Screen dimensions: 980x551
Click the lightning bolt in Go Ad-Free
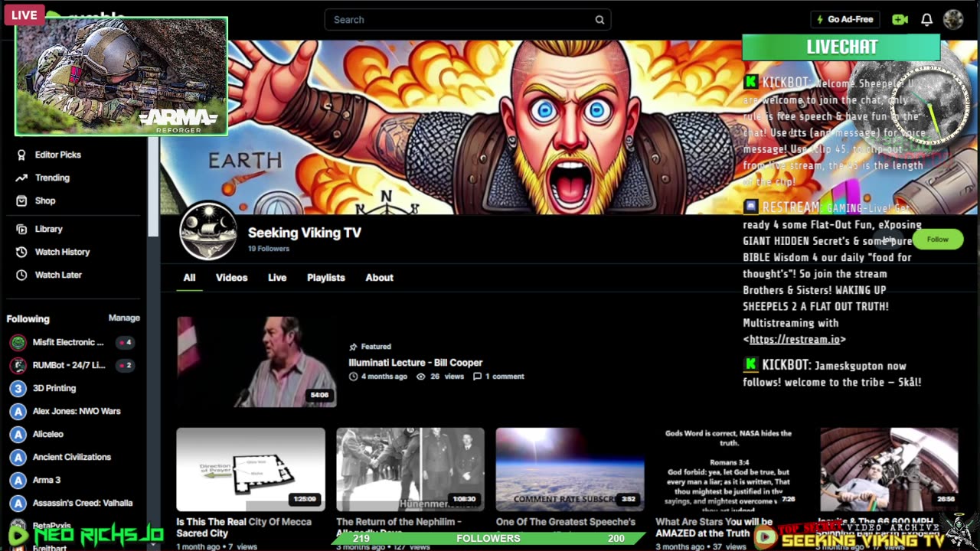(821, 20)
